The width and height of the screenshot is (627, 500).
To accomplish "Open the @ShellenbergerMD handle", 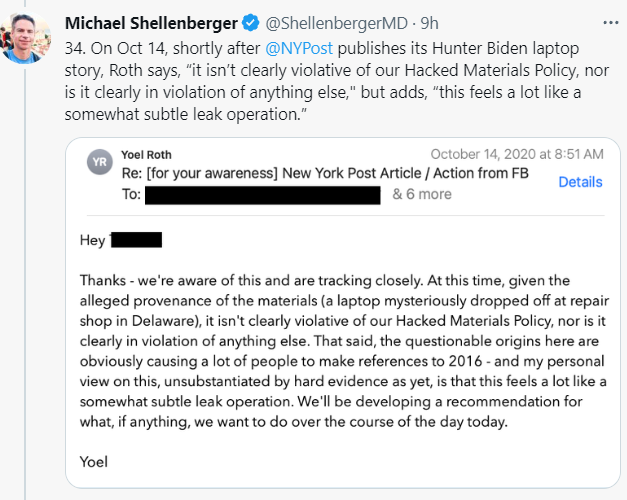I will point(329,23).
